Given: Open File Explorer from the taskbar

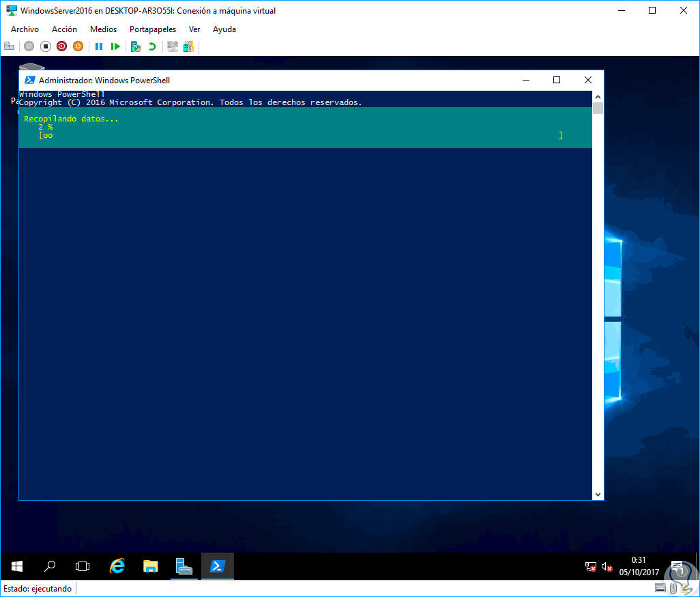Looking at the screenshot, I should click(x=151, y=566).
